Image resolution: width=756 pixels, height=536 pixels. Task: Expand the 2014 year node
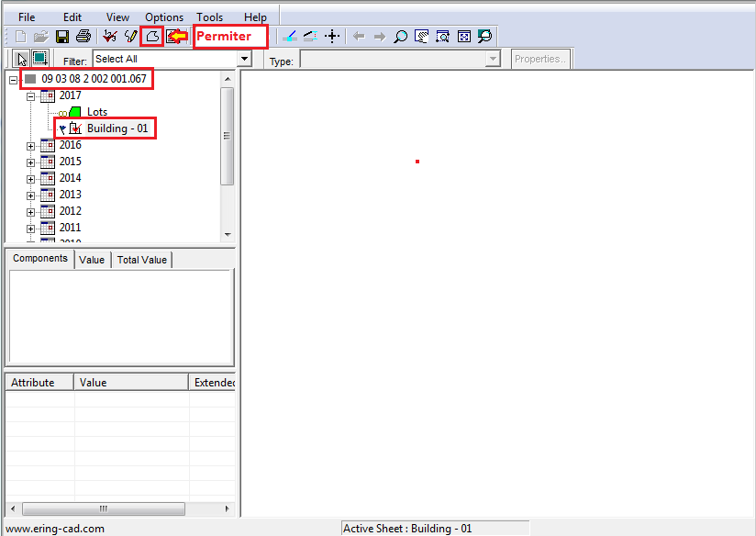(31, 179)
